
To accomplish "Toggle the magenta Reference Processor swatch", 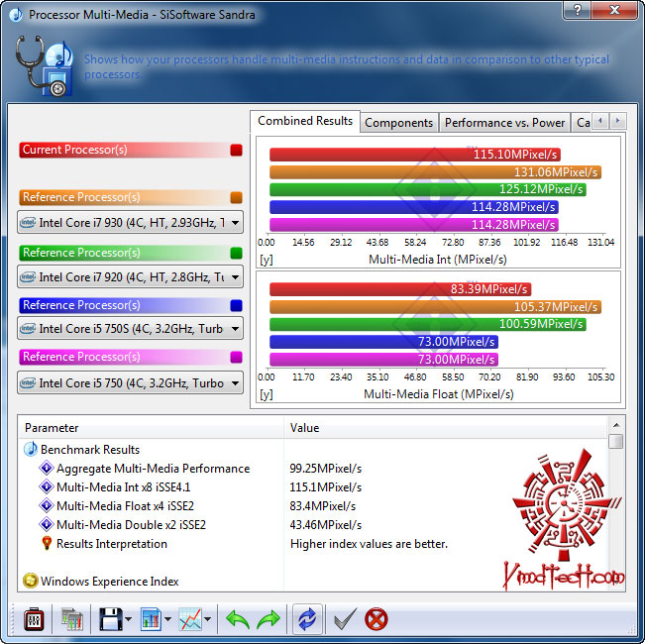I will 236,357.
